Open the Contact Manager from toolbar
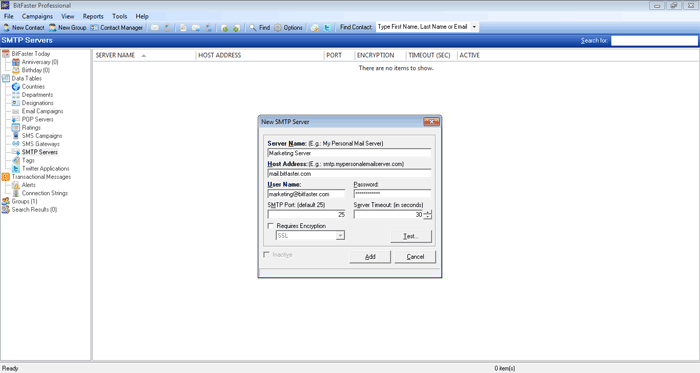 pyautogui.click(x=117, y=28)
